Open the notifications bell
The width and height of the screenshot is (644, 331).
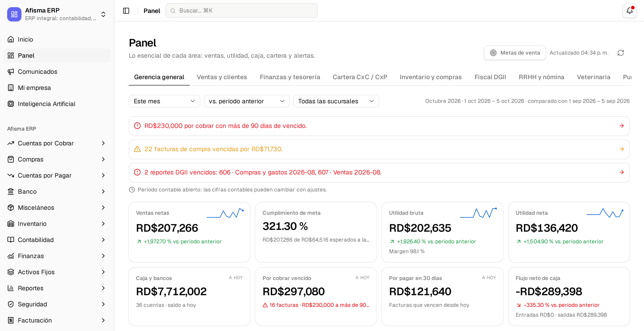(629, 11)
